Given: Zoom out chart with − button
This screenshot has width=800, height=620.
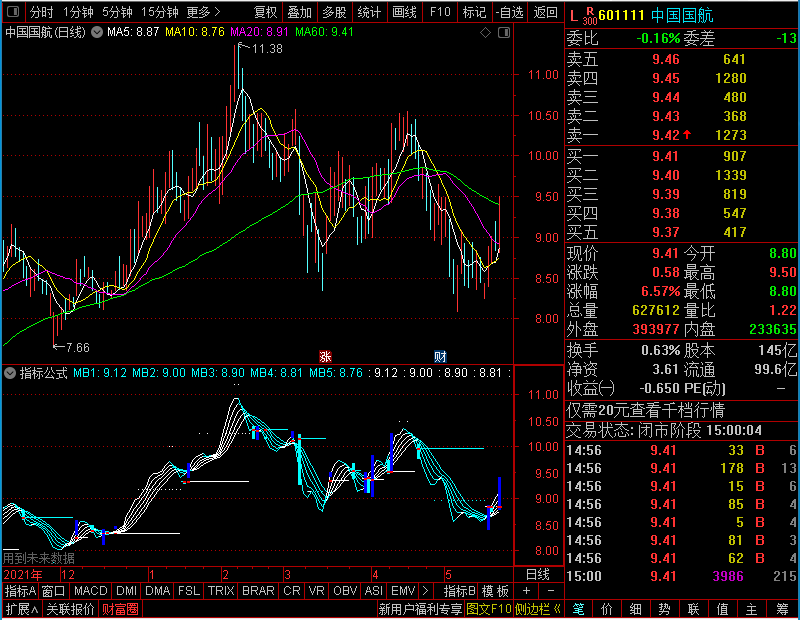Looking at the screenshot, I should [x=551, y=591].
